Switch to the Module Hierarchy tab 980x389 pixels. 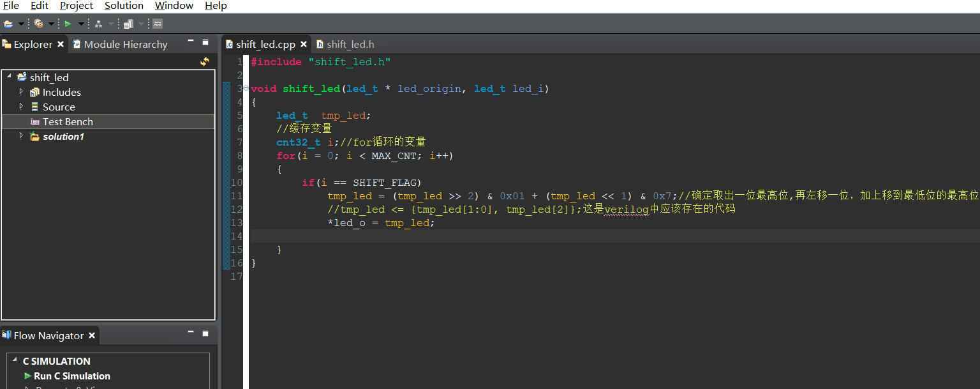tap(120, 44)
